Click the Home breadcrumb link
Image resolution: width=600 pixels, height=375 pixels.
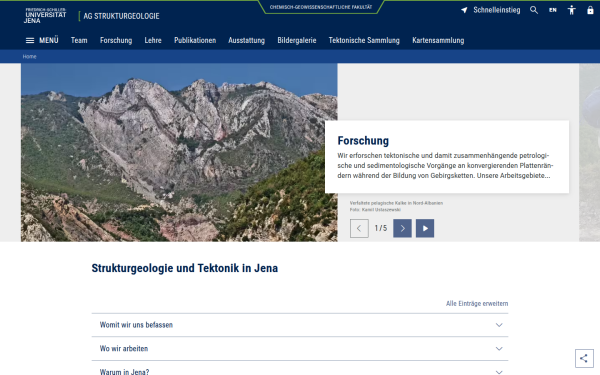(29, 57)
